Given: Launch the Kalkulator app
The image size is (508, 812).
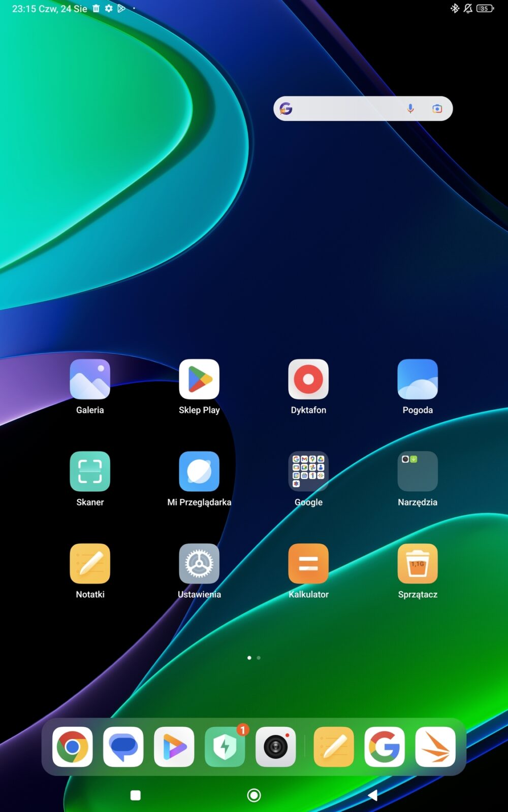Looking at the screenshot, I should tap(308, 564).
